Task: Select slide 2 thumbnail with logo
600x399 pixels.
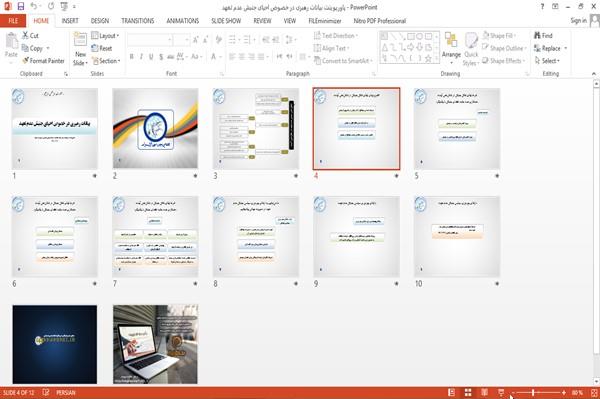Action: (x=155, y=129)
